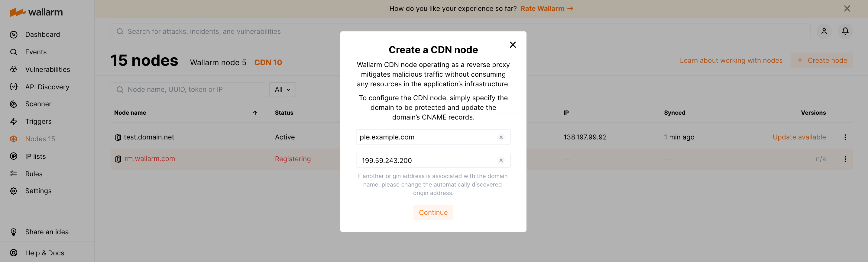The width and height of the screenshot is (868, 262).
Task: Click the Rate Wallarm banner link
Action: (x=543, y=8)
